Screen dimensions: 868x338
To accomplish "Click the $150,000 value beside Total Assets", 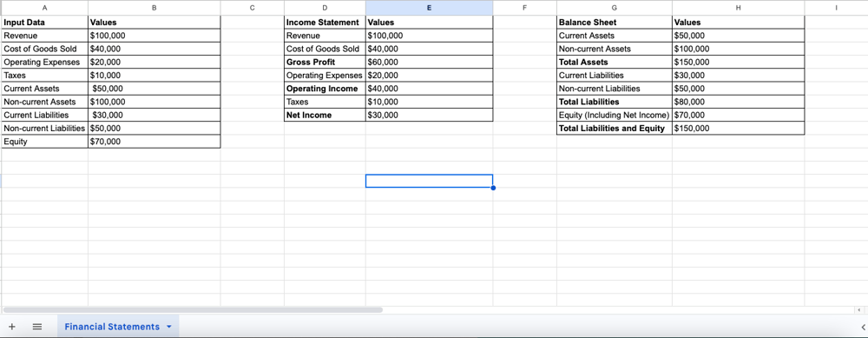I will pyautogui.click(x=739, y=62).
